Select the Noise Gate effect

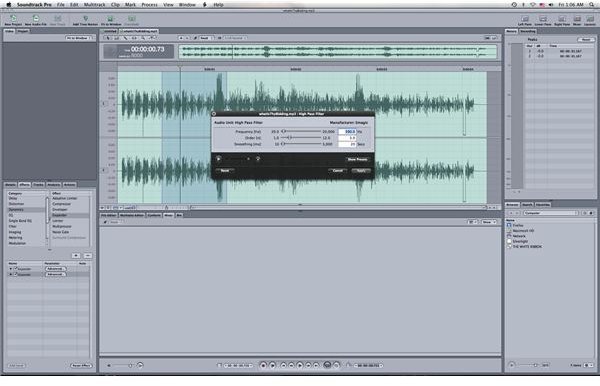tap(60, 232)
